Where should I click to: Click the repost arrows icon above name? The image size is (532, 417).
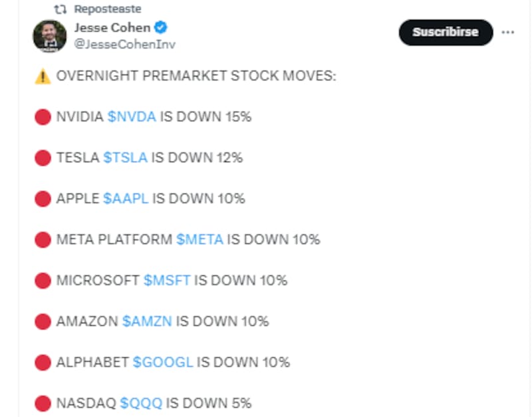[x=61, y=9]
